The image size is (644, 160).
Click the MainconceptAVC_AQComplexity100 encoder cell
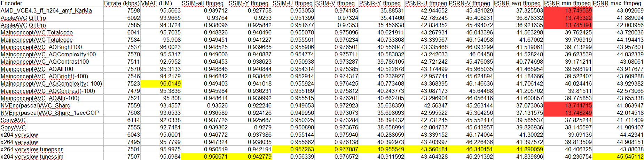[52, 55]
